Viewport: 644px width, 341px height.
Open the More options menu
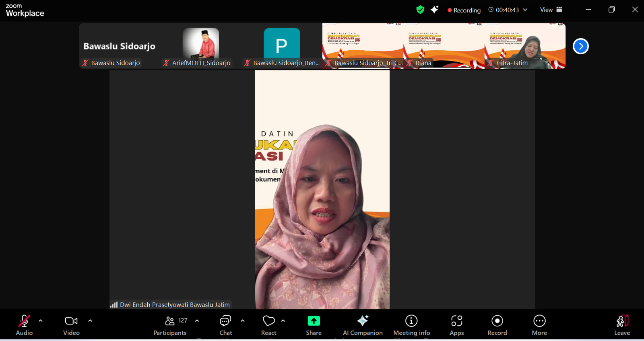click(539, 325)
